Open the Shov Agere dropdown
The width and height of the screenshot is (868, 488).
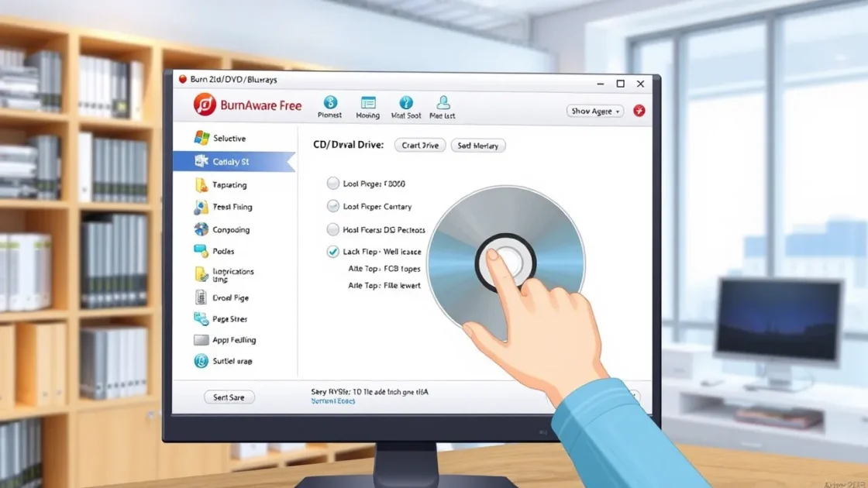click(x=595, y=111)
